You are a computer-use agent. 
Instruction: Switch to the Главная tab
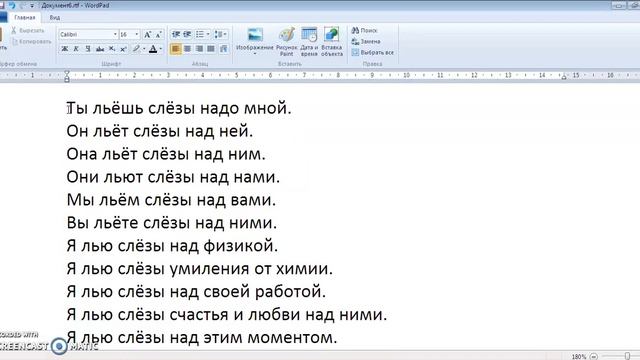(24, 18)
